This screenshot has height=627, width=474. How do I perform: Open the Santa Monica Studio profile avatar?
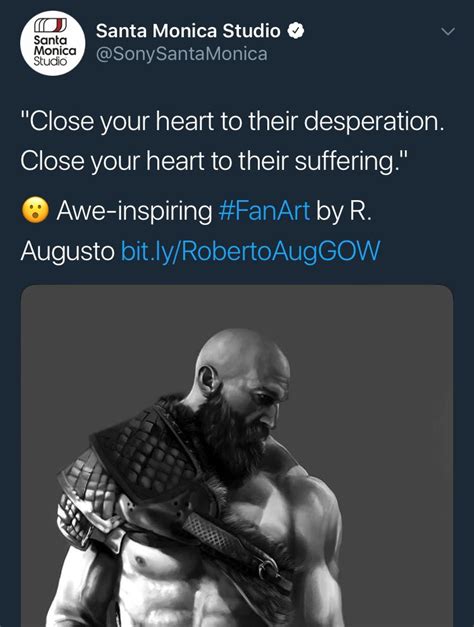point(52,43)
